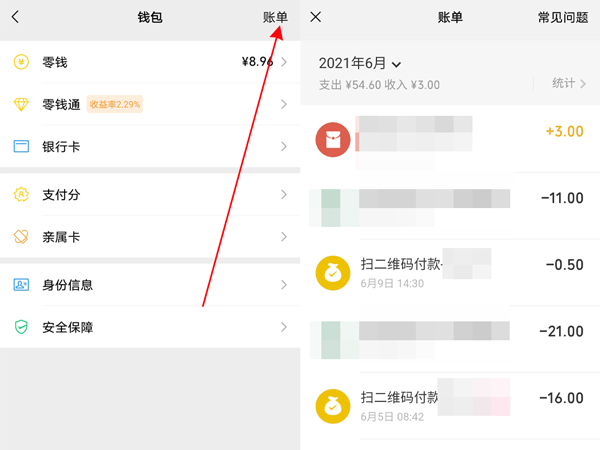
Task: Tap the 安全保障 shield icon
Action: click(21, 327)
